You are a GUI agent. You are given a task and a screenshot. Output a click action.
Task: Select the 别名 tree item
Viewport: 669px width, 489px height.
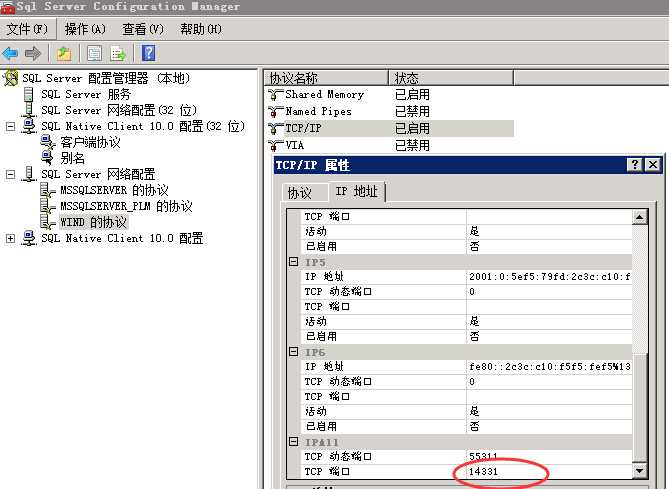point(73,158)
